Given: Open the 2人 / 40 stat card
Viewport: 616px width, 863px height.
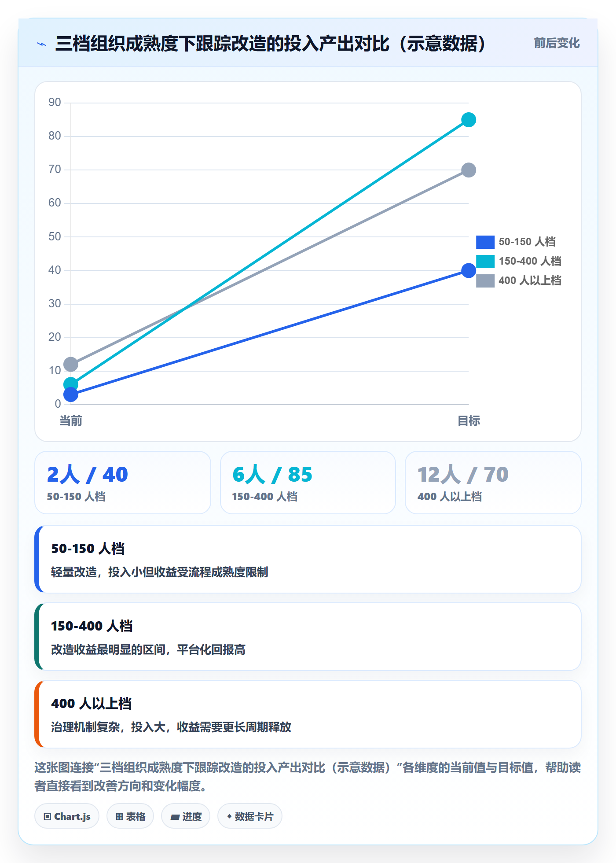Looking at the screenshot, I should (x=123, y=483).
